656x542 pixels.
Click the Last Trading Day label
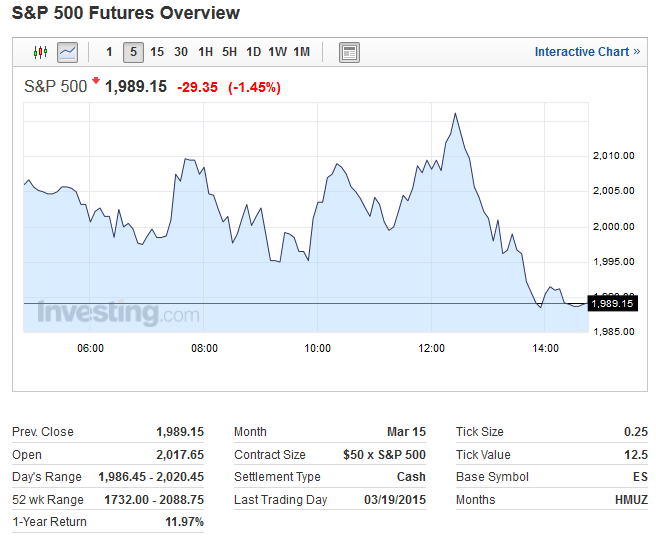click(x=281, y=500)
